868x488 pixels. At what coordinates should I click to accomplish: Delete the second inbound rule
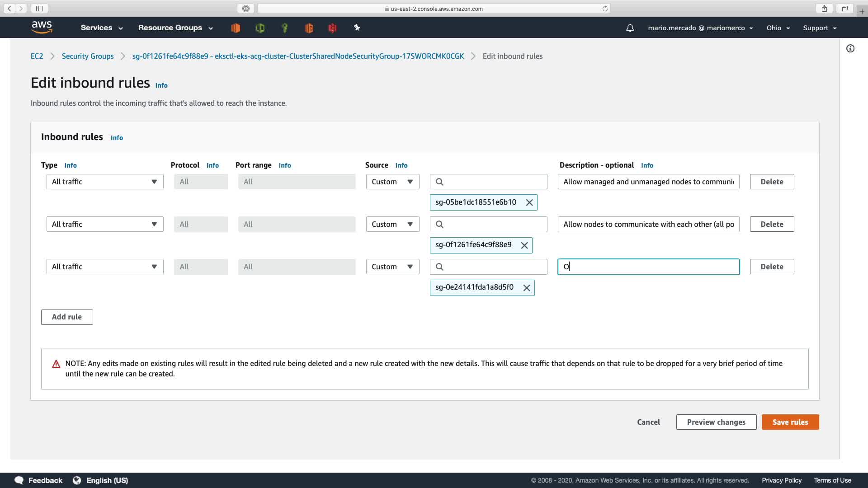click(x=771, y=224)
